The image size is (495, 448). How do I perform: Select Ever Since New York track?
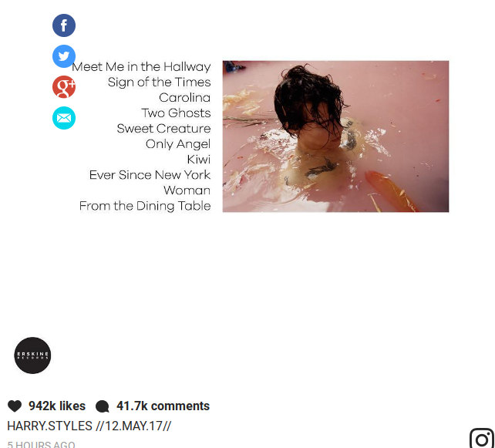[x=150, y=175]
